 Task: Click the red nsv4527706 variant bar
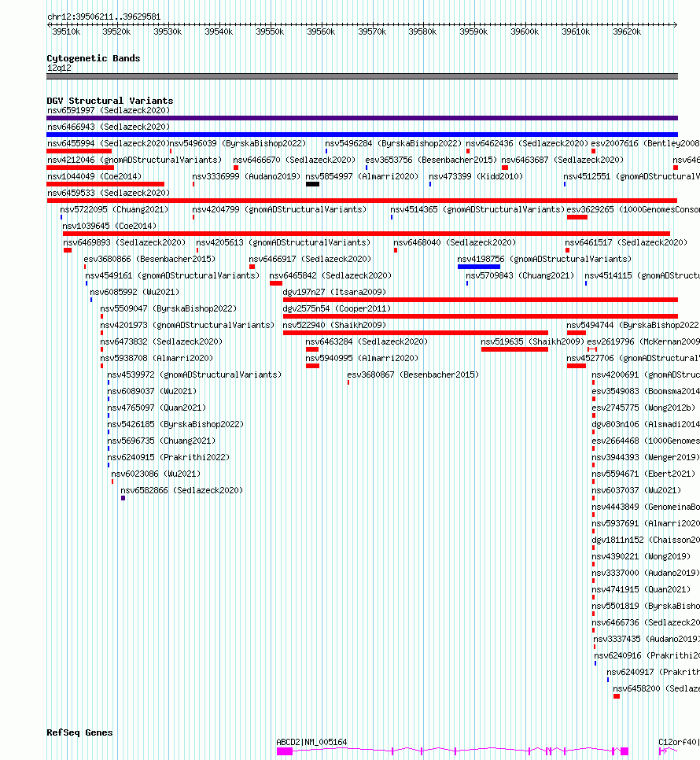577,366
